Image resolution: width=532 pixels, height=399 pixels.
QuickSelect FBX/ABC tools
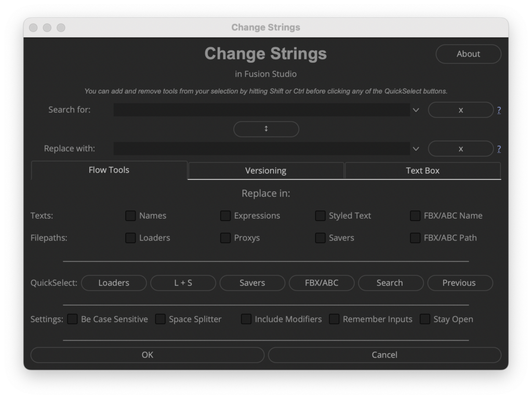coord(322,283)
